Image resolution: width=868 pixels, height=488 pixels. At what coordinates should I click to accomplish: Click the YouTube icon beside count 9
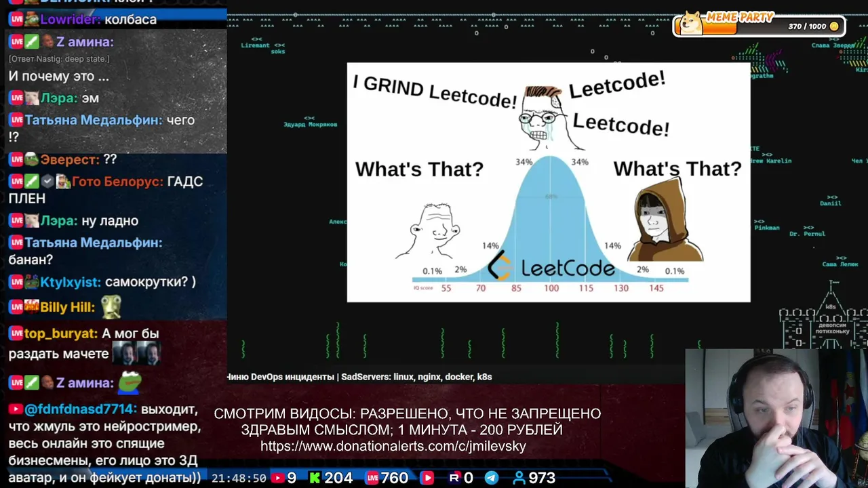pyautogui.click(x=277, y=478)
